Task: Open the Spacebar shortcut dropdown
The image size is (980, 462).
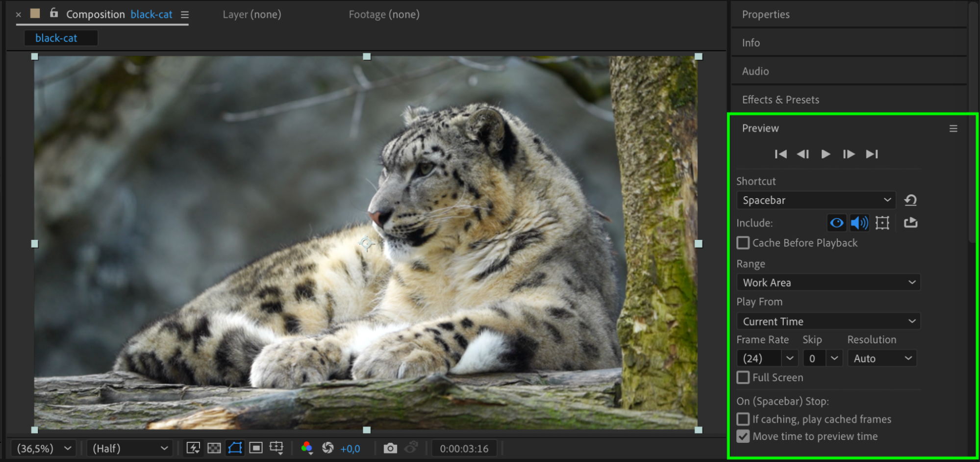Action: point(816,200)
